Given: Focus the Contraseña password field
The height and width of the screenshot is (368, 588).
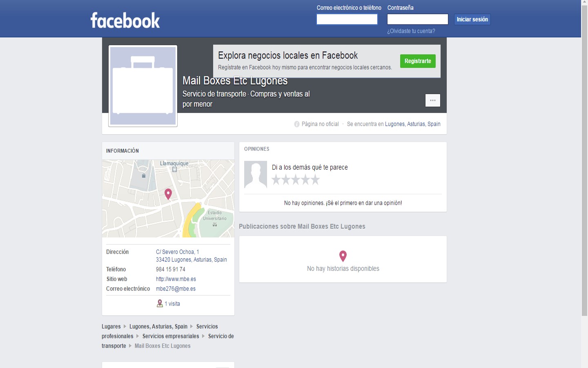Looking at the screenshot, I should pyautogui.click(x=417, y=19).
